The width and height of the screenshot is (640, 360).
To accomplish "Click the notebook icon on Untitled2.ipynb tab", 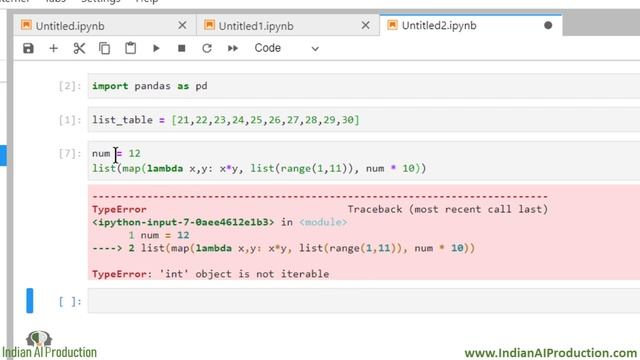I will pyautogui.click(x=392, y=25).
